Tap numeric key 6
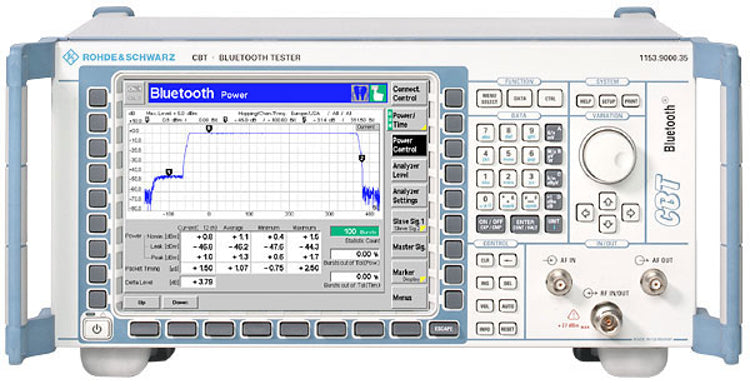750x384 pixels. click(x=530, y=155)
